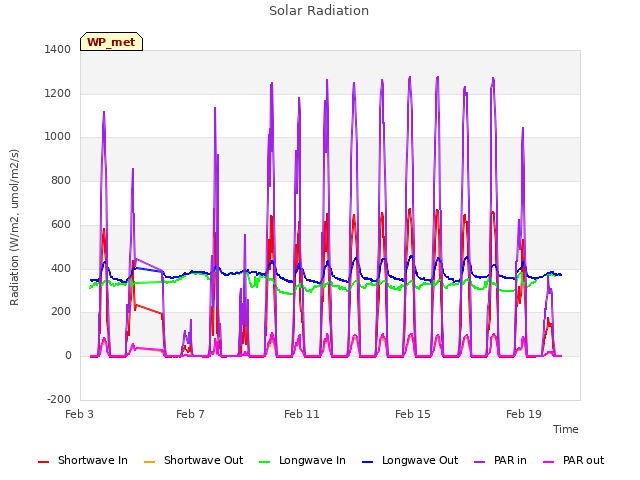Click the WP_met label box
Screen dimensions: 640x480
point(111,42)
